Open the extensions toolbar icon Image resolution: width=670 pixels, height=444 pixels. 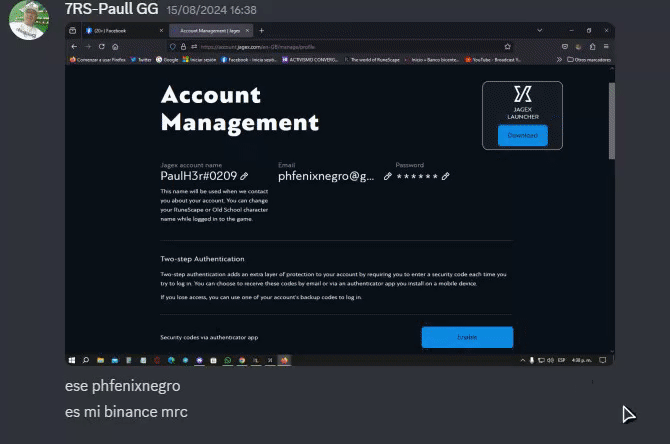[592, 47]
